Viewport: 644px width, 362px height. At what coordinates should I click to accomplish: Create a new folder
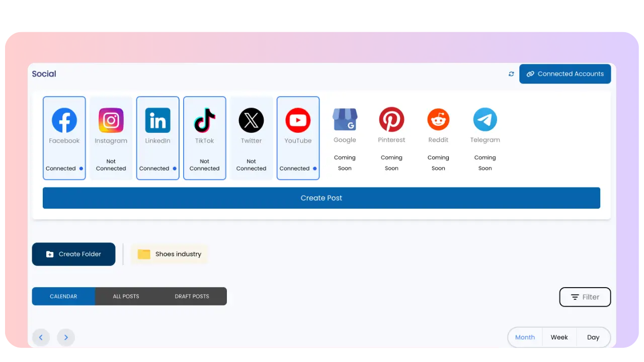(x=73, y=254)
